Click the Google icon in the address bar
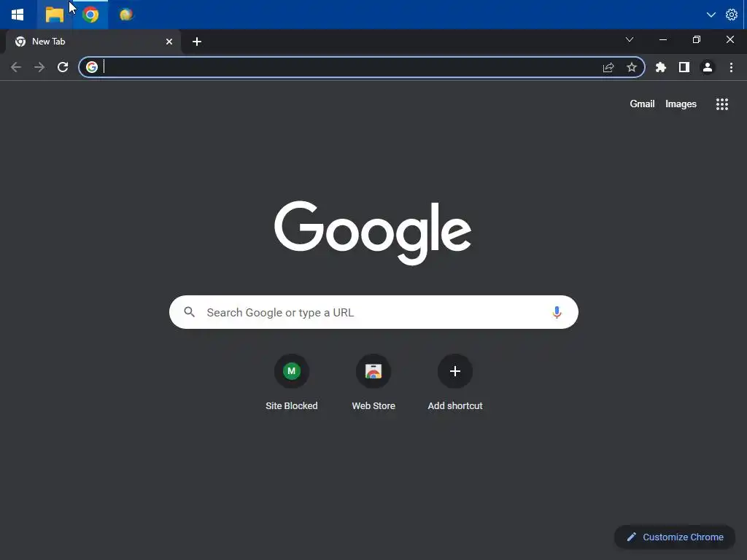This screenshot has height=560, width=747. point(92,67)
